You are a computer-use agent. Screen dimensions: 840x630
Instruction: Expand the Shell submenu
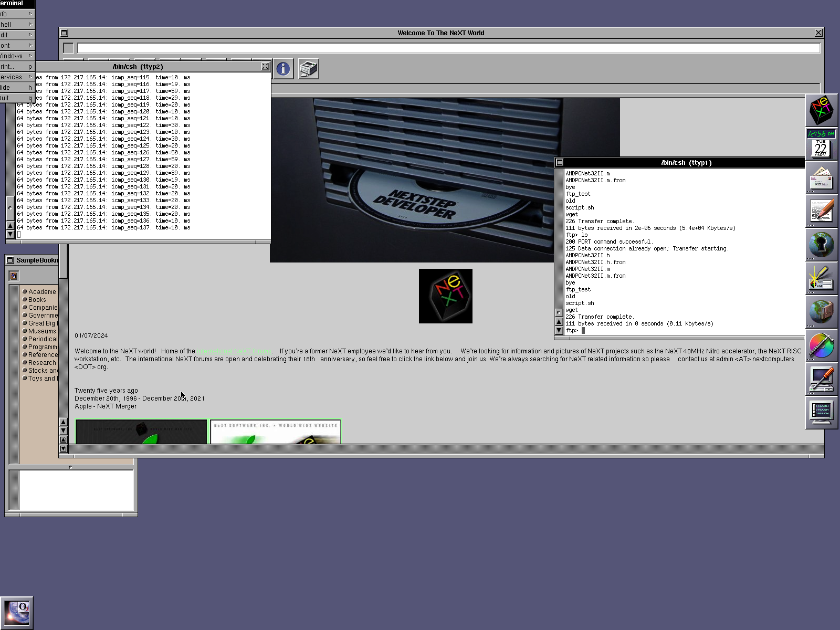(x=17, y=25)
